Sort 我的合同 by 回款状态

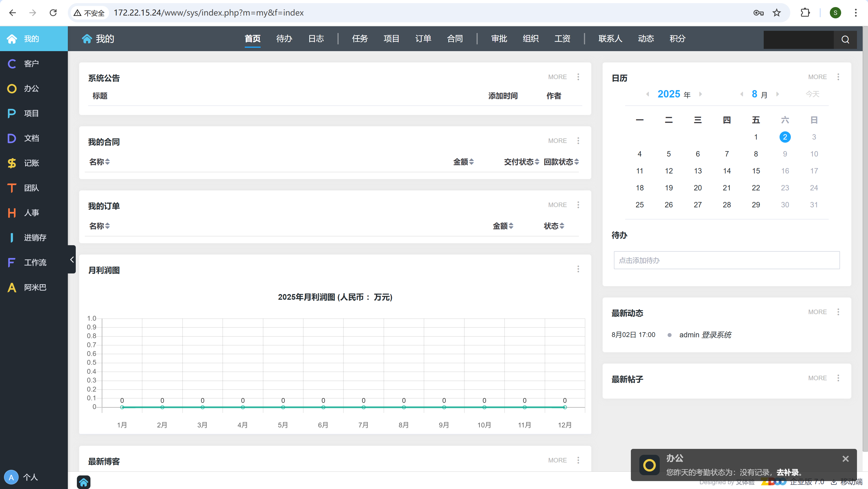click(x=561, y=162)
